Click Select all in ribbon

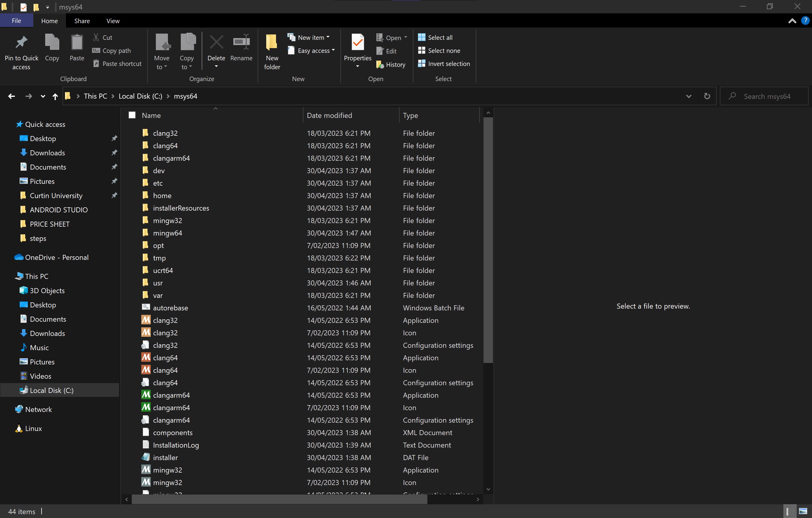pos(435,37)
